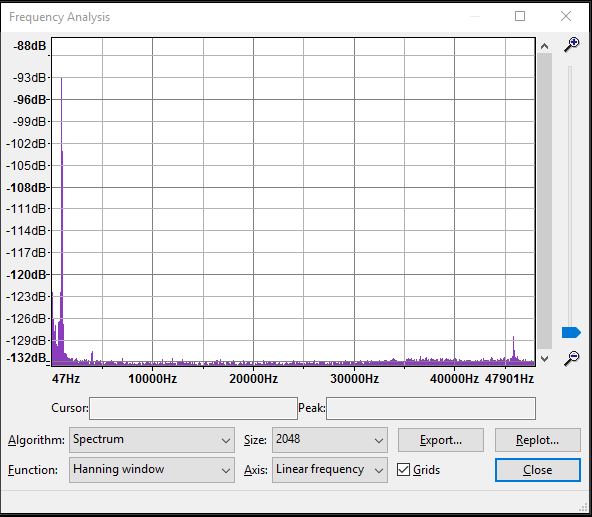Click the zoom out magnifier icon

572,359
